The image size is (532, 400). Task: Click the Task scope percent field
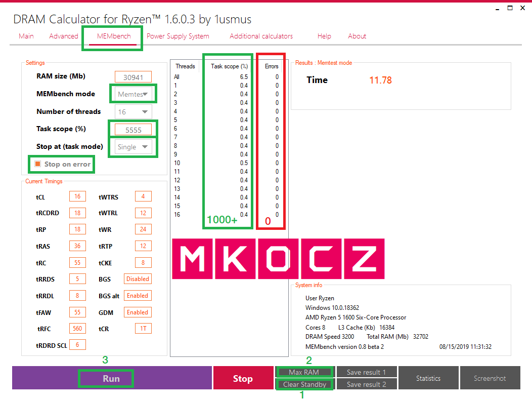[x=133, y=130]
